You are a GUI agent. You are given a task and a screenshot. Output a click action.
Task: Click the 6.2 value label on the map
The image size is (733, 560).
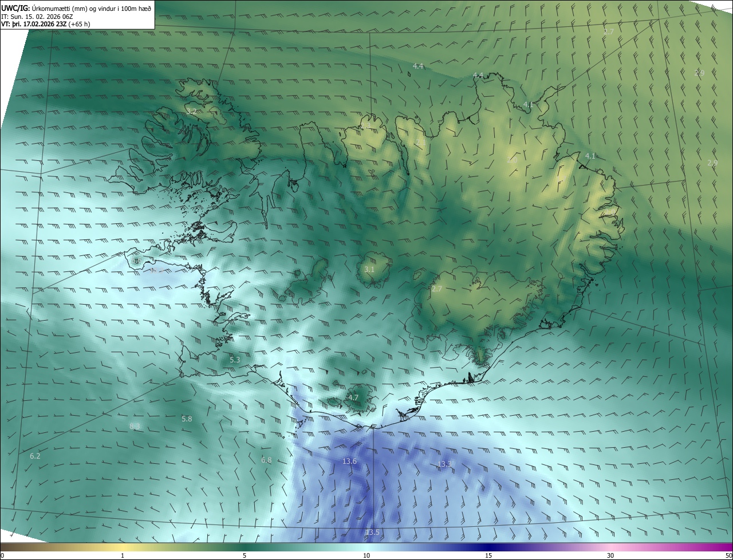[35, 456]
